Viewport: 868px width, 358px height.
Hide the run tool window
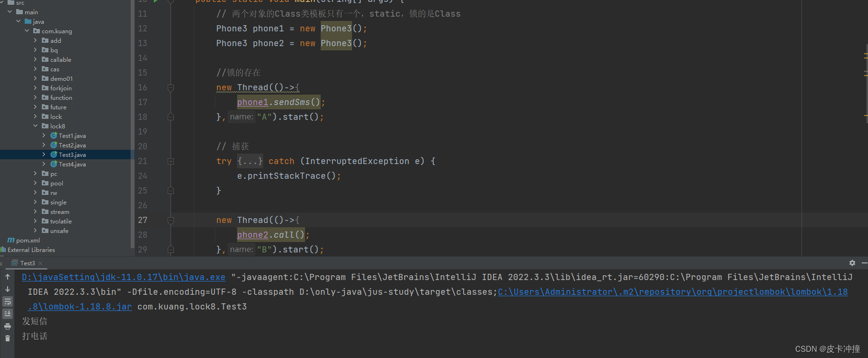pyautogui.click(x=864, y=263)
